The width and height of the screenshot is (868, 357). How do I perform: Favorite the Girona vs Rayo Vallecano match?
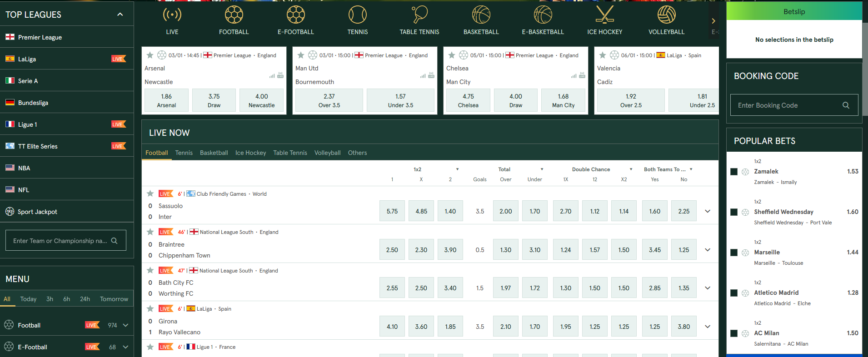coord(150,308)
